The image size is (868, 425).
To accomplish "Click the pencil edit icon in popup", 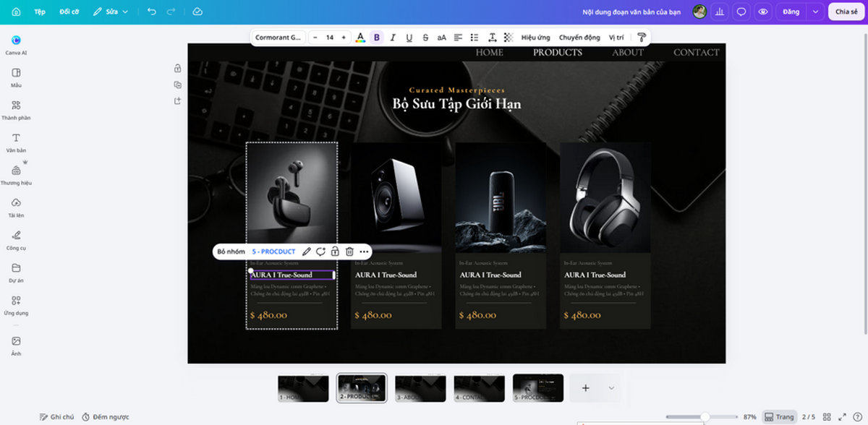I will coord(306,252).
